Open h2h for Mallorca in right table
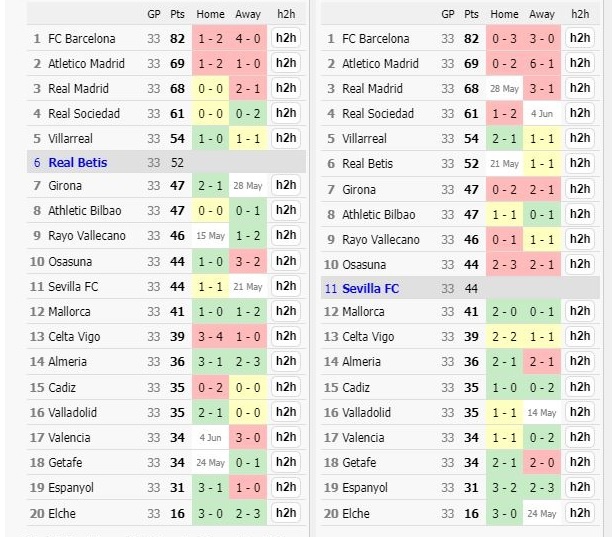 (x=580, y=311)
